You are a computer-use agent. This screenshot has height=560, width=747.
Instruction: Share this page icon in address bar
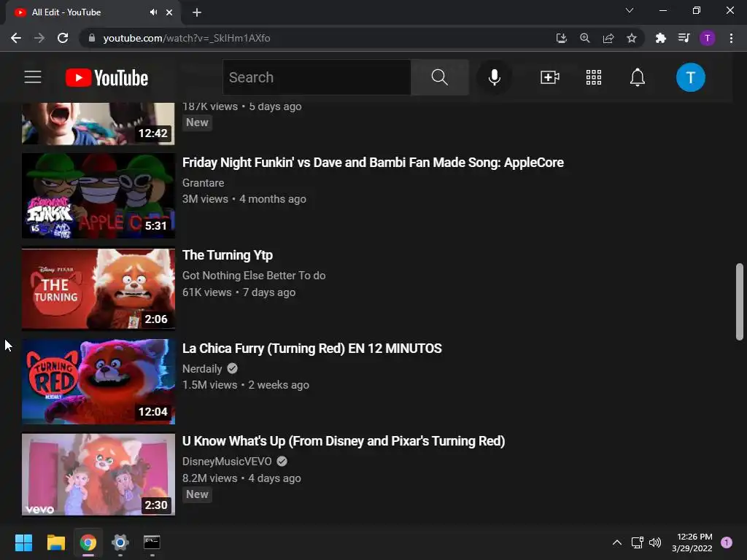click(x=608, y=38)
